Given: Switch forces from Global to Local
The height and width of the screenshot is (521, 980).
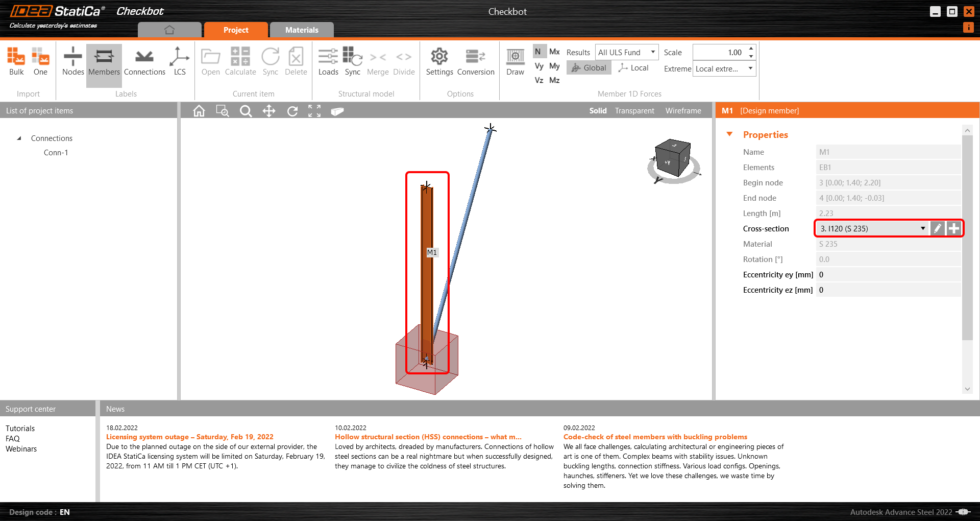Looking at the screenshot, I should (x=633, y=67).
